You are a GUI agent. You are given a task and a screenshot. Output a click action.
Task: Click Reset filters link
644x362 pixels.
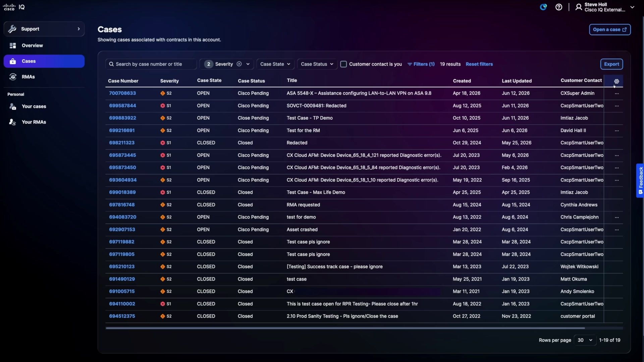(x=479, y=64)
